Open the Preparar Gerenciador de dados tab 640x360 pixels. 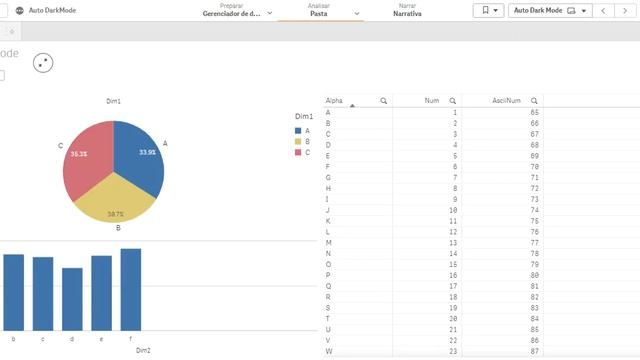(231, 10)
